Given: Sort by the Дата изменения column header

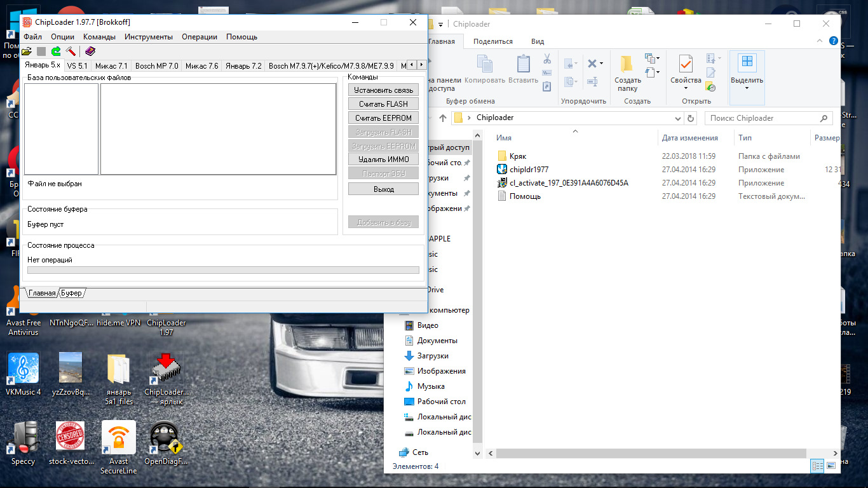Looking at the screenshot, I should 690,138.
